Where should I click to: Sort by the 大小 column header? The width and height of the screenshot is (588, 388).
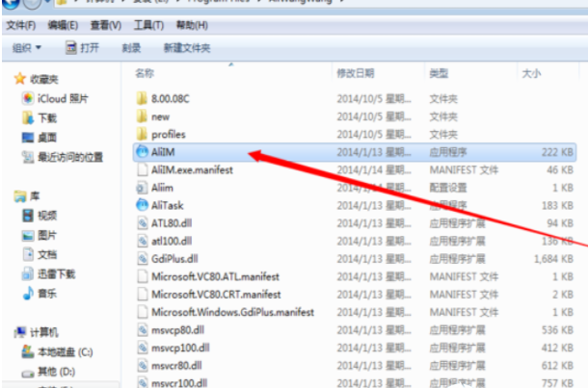click(531, 73)
